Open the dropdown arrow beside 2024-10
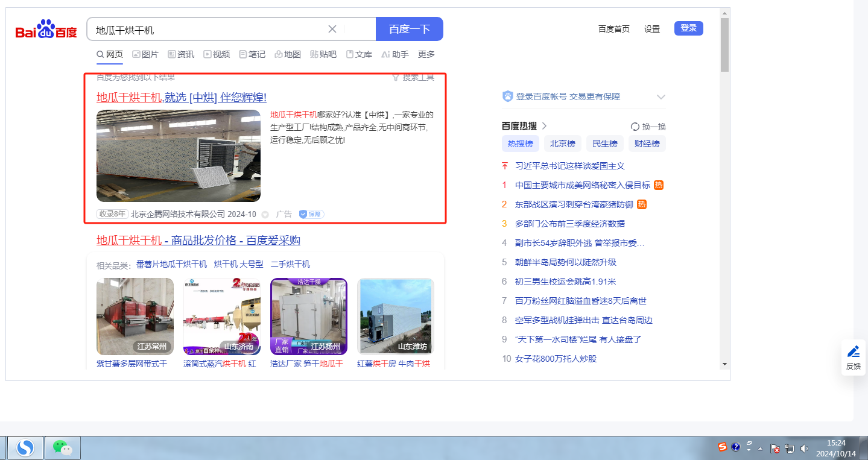This screenshot has height=460, width=868. tap(265, 215)
